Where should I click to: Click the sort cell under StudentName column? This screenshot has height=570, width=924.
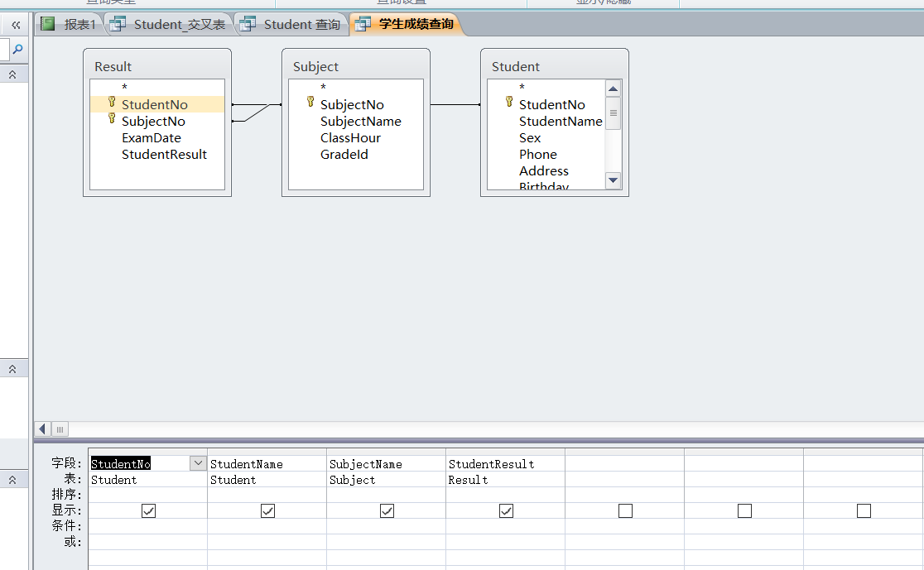tap(267, 495)
